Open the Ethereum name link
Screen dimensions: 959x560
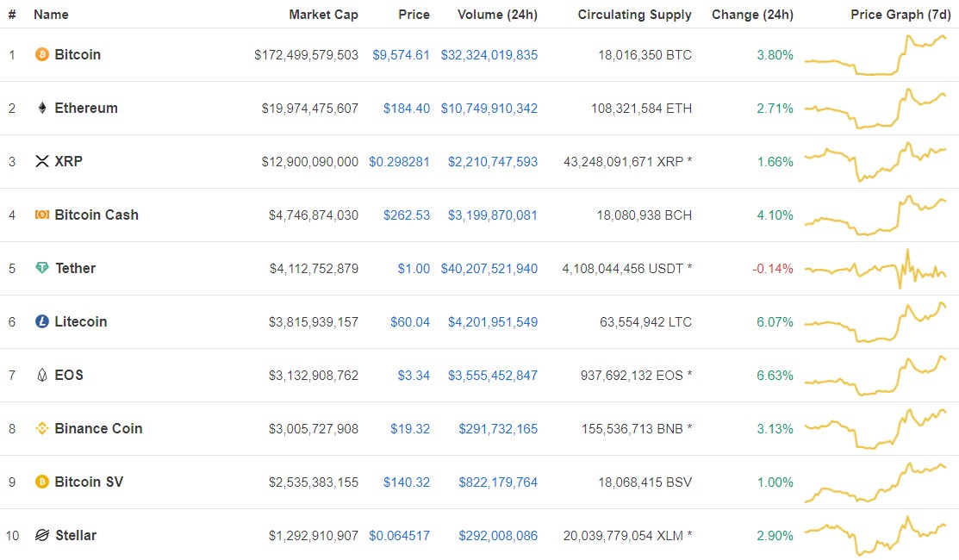coord(86,109)
